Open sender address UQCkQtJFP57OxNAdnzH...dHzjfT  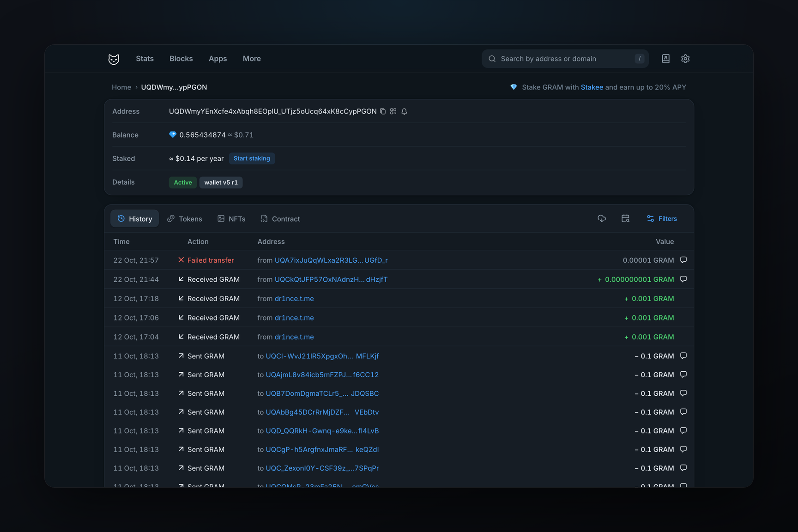tap(331, 279)
